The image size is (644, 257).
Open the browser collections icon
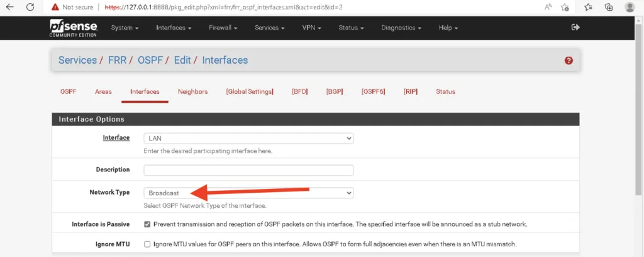(609, 7)
